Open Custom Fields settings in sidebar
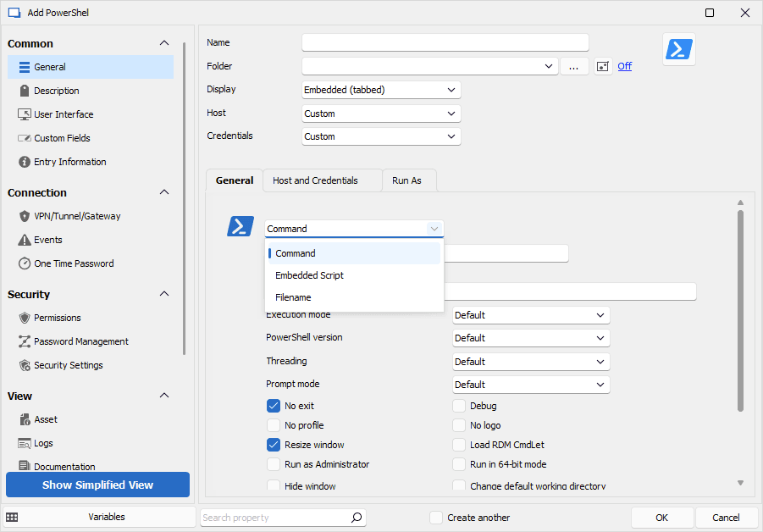 pos(62,138)
